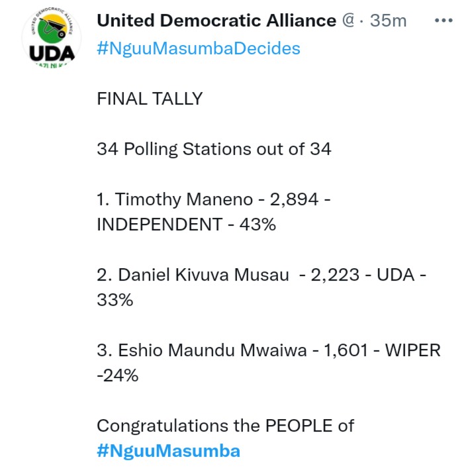476x476 pixels.
Task: Click the WIPER party label
Action: pyautogui.click(x=413, y=350)
